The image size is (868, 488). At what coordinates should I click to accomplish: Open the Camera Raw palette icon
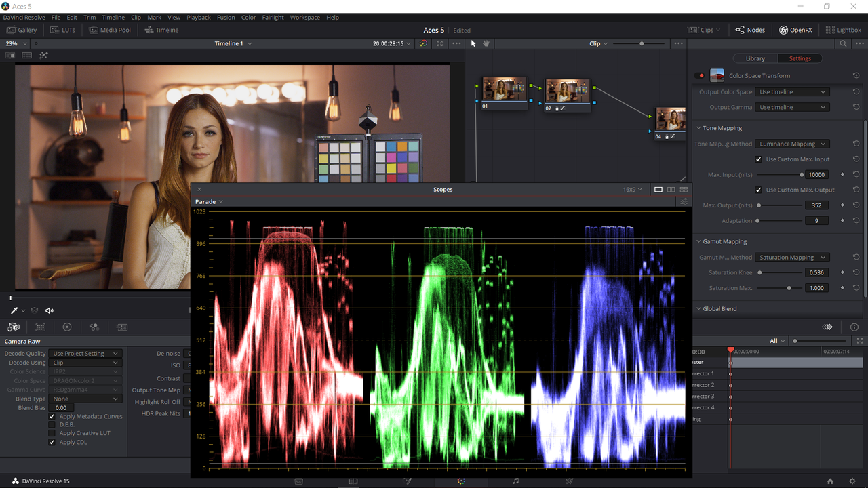14,327
